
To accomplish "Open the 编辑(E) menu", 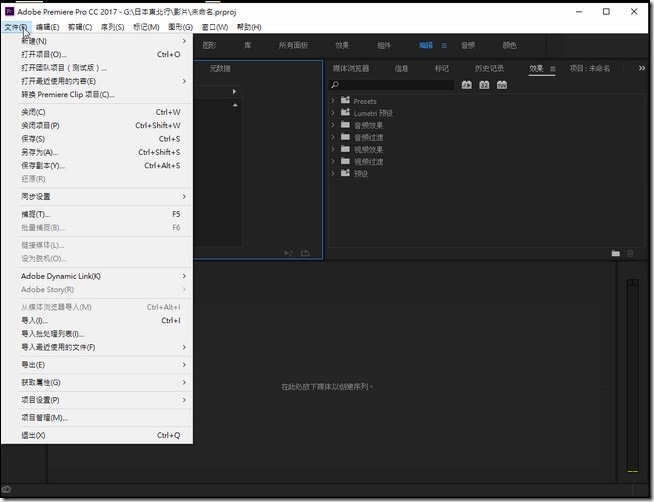I will [x=47, y=27].
